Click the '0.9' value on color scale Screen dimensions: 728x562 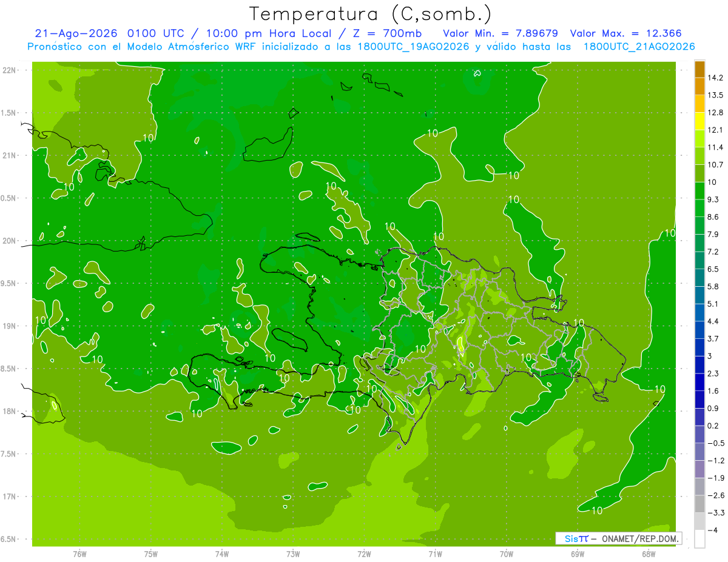pos(713,408)
